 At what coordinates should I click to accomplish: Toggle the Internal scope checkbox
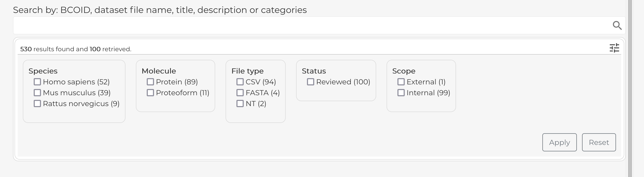click(x=401, y=92)
